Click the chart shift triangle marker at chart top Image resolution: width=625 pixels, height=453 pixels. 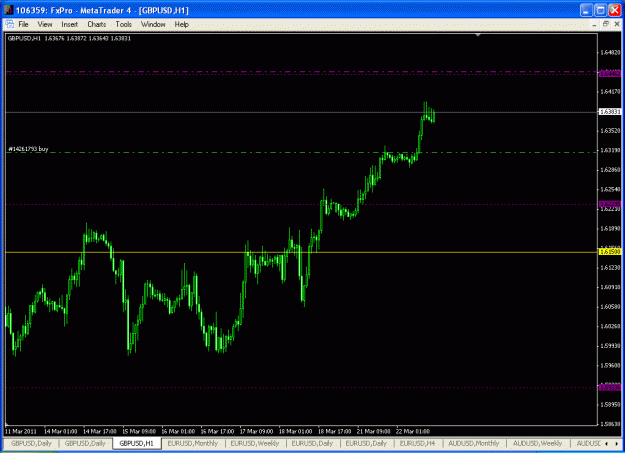point(478,35)
